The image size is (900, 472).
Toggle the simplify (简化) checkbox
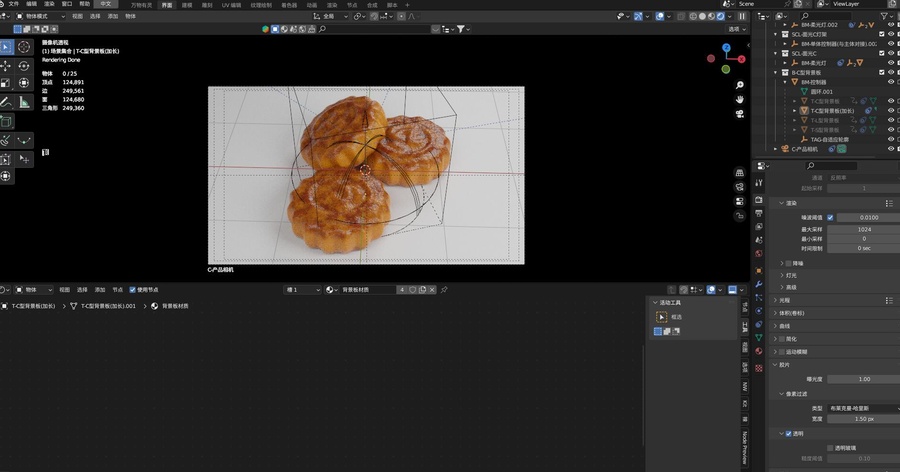pyautogui.click(x=782, y=339)
